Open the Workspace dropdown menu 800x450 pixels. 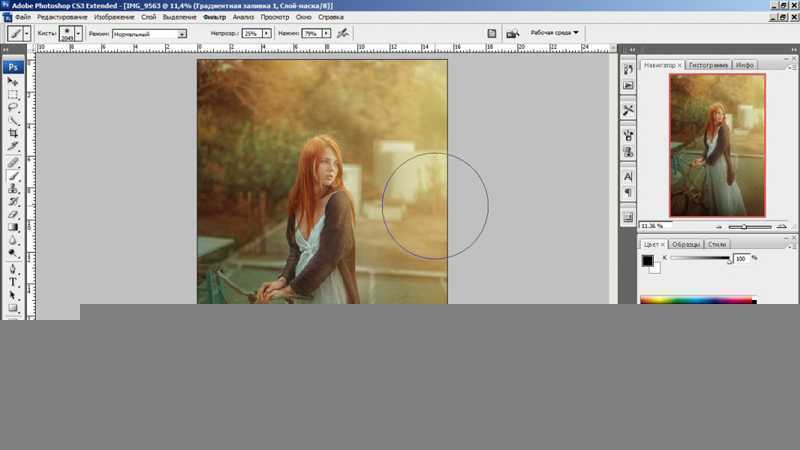point(555,33)
